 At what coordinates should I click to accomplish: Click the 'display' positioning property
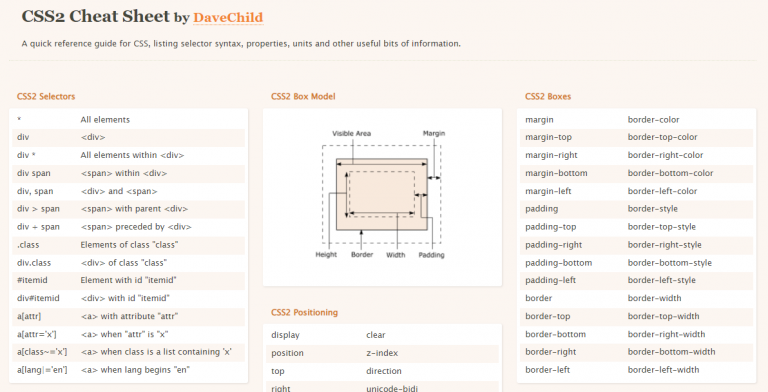tap(285, 335)
